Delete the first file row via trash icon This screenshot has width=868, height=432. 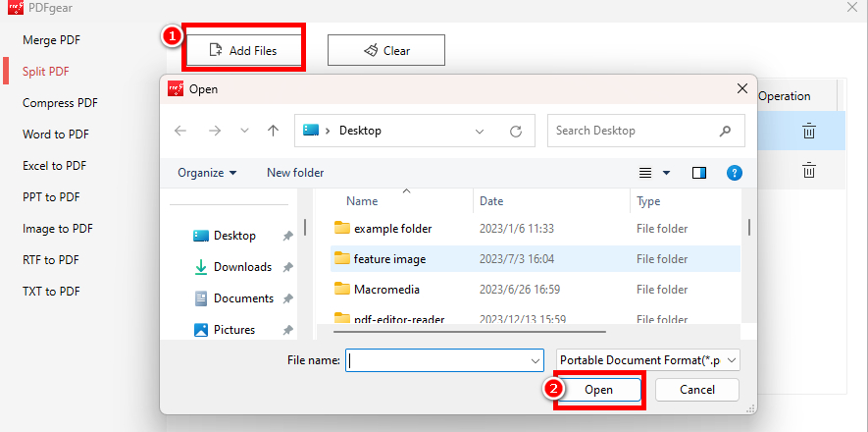point(809,132)
